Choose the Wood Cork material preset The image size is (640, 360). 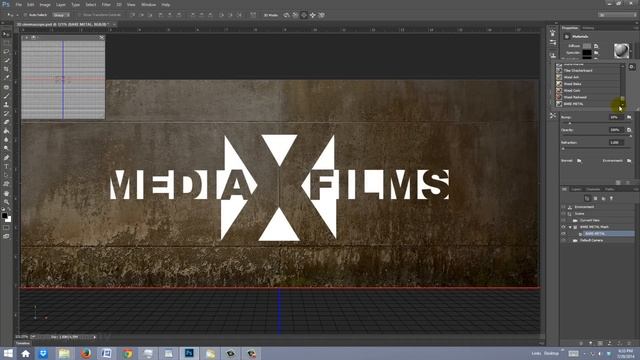click(588, 91)
